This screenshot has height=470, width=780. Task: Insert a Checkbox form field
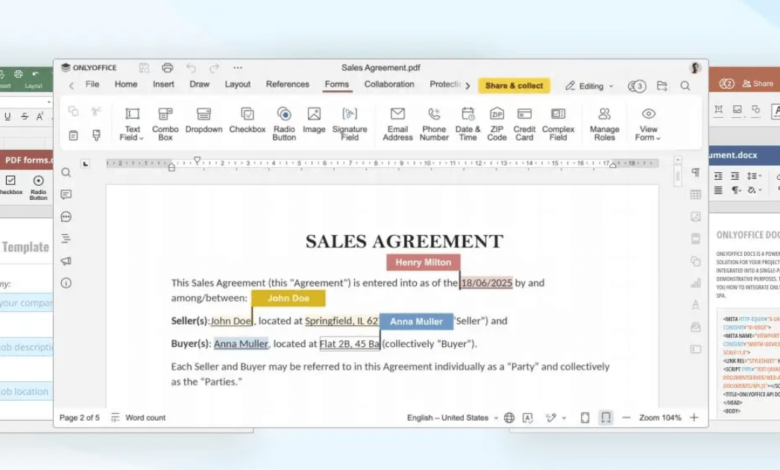click(x=247, y=122)
